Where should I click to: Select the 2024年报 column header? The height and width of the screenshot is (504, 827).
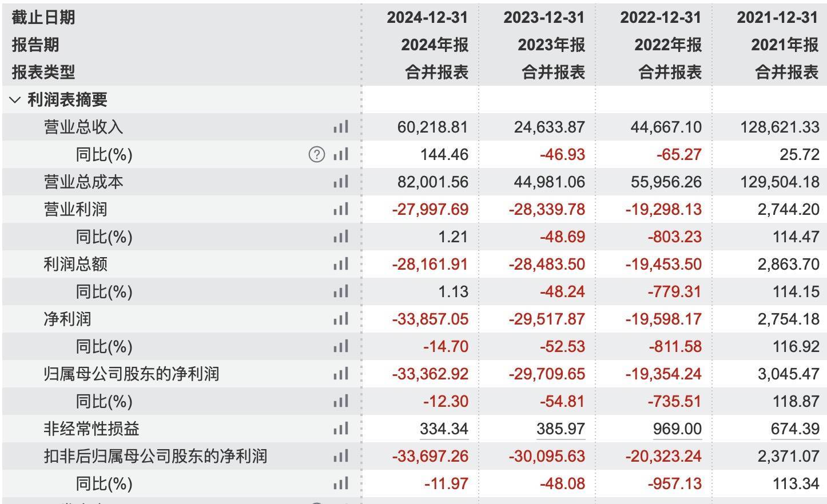pyautogui.click(x=435, y=45)
